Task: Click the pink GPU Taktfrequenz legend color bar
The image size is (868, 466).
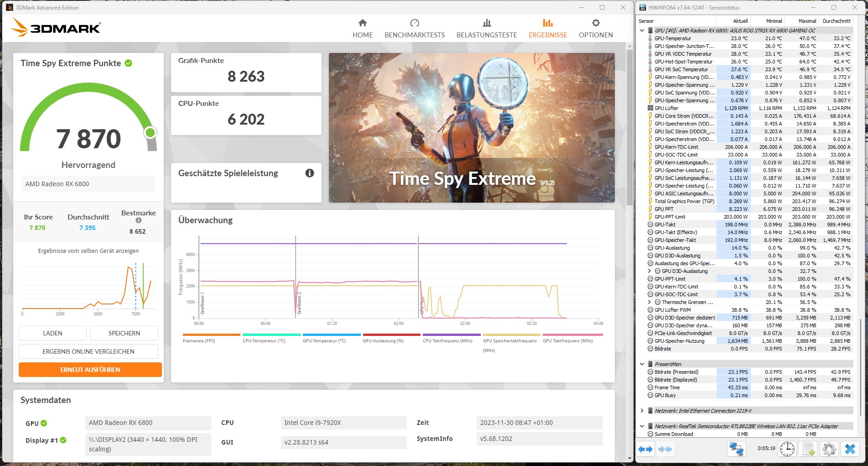Action: tap(572, 335)
